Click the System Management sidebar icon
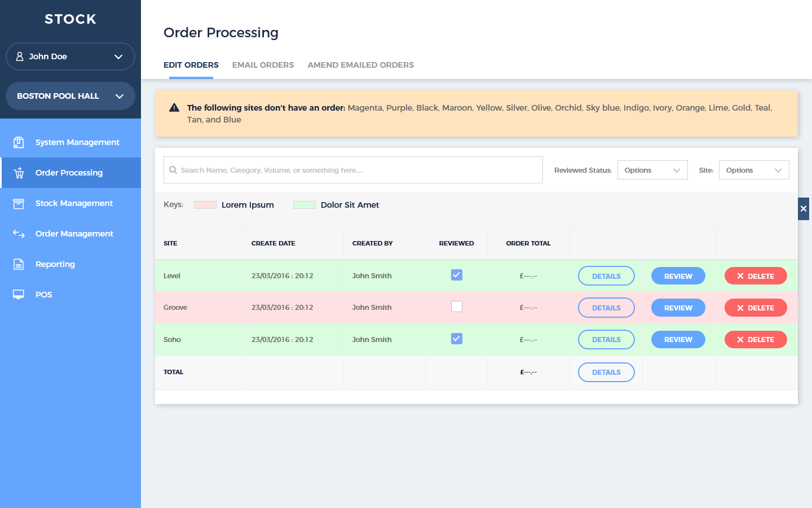Viewport: 812px width, 508px height. 19,142
